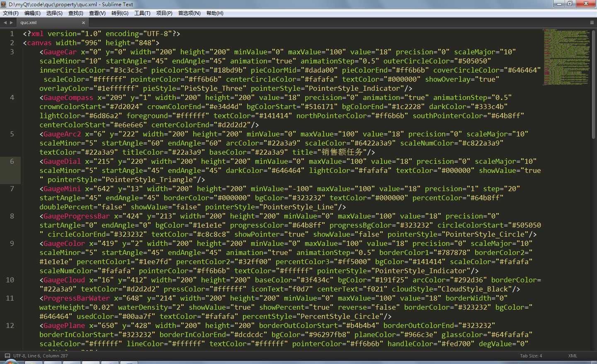Minimize the Sublime Text window

(x=560, y=4)
